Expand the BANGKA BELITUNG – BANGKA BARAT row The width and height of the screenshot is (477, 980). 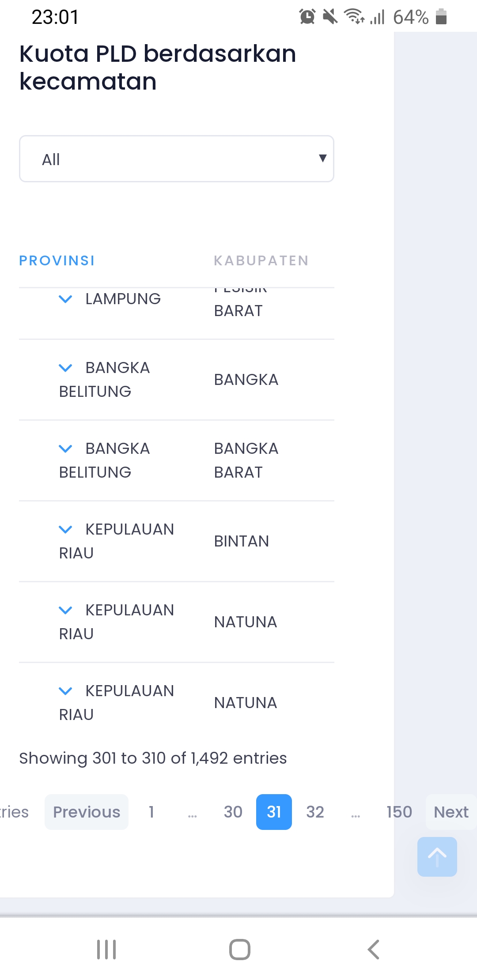pos(65,449)
